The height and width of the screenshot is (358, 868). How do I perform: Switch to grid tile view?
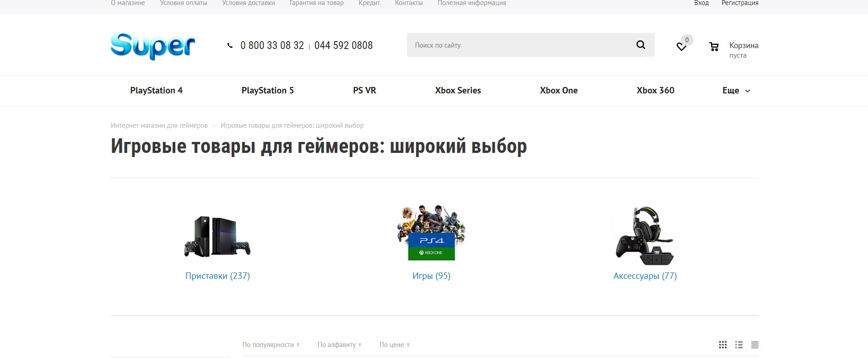[x=723, y=345]
